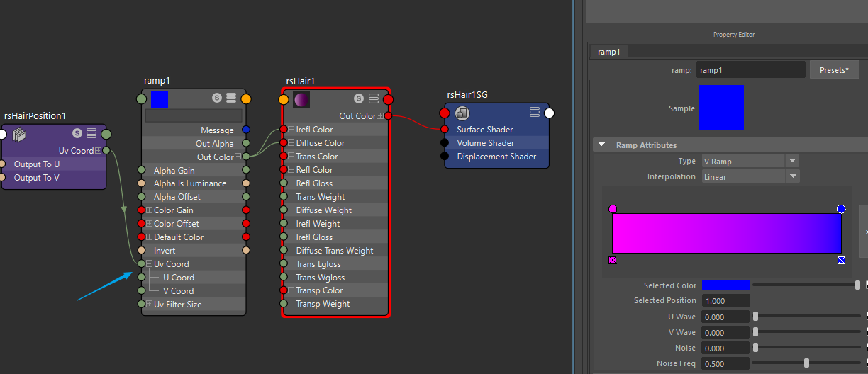Click the rsHair1SG shading group icon
868x374 pixels.
[x=462, y=113]
